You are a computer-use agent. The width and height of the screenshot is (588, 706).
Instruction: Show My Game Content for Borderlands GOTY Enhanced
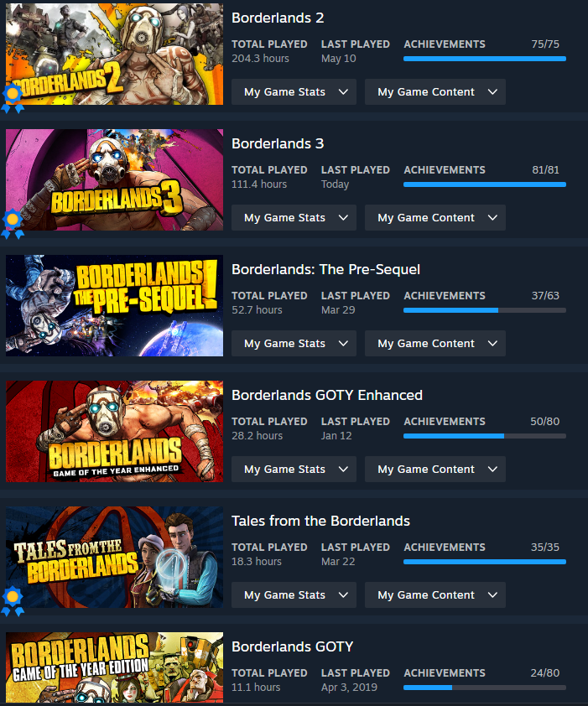[x=435, y=470]
